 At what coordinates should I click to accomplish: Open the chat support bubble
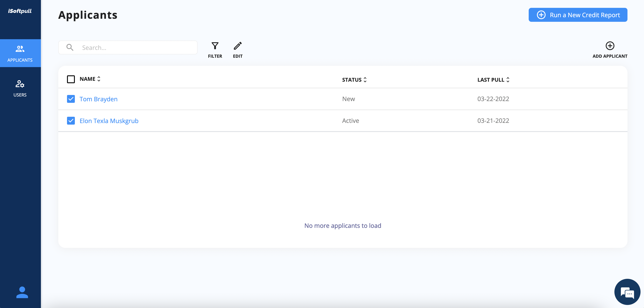tap(627, 291)
